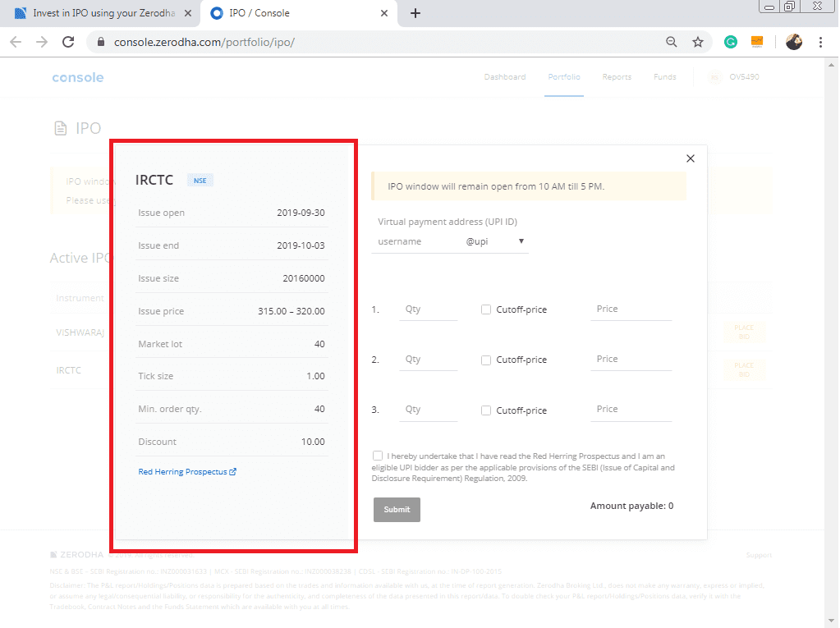The height and width of the screenshot is (628, 840).
Task: Select Issue price value 315.00 – 320.00
Action: pyautogui.click(x=291, y=311)
